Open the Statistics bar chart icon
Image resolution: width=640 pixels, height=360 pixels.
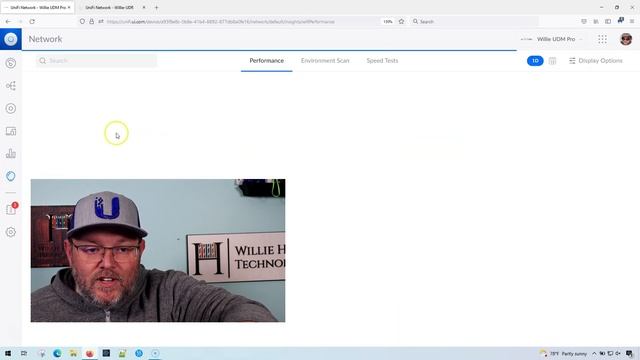tap(11, 153)
